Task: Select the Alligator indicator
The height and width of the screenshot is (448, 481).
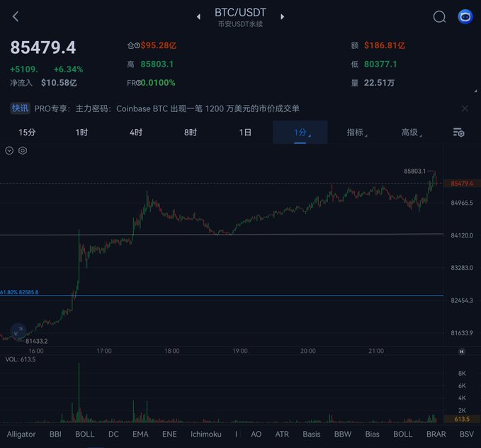Action: point(21,434)
